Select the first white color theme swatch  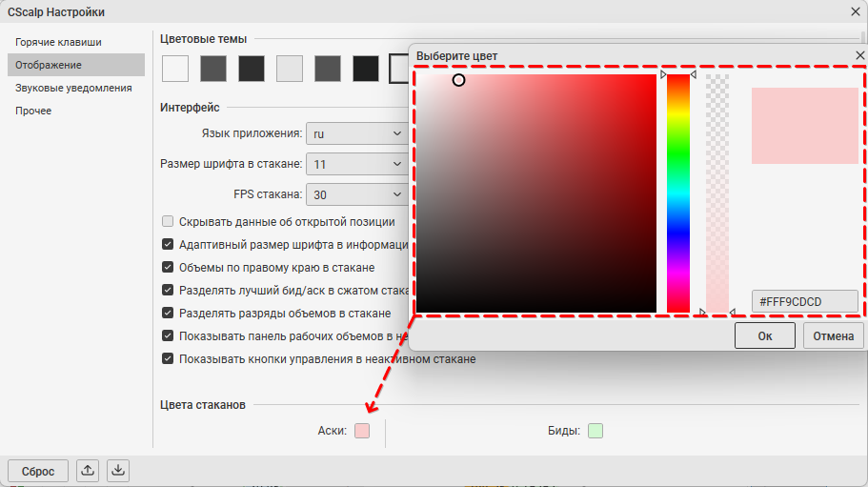pos(175,69)
